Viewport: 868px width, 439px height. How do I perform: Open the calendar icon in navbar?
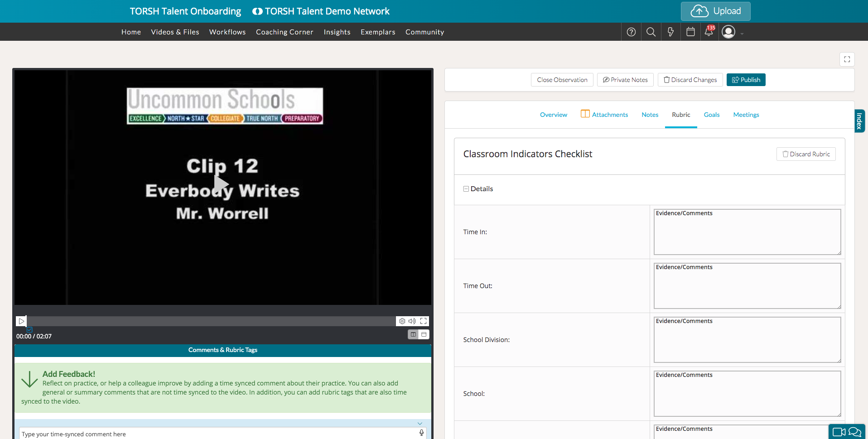(690, 32)
